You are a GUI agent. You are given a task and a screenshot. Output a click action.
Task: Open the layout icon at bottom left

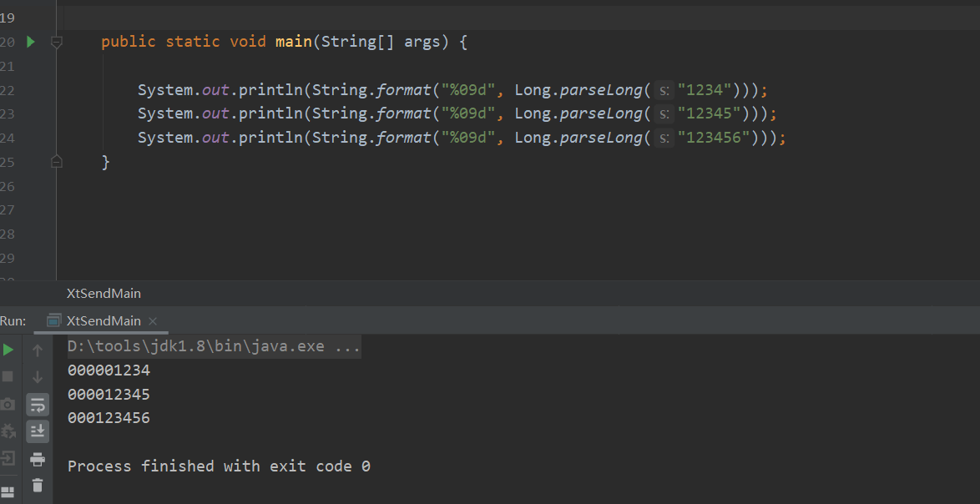coord(7,492)
